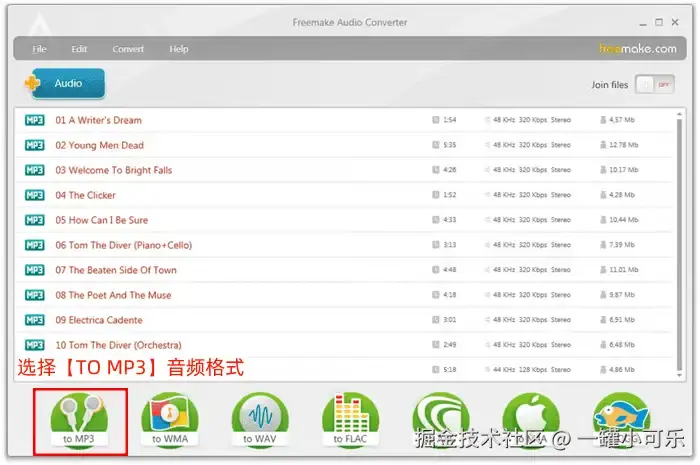This screenshot has width=700, height=465.
Task: Open the File menu
Action: tap(39, 49)
